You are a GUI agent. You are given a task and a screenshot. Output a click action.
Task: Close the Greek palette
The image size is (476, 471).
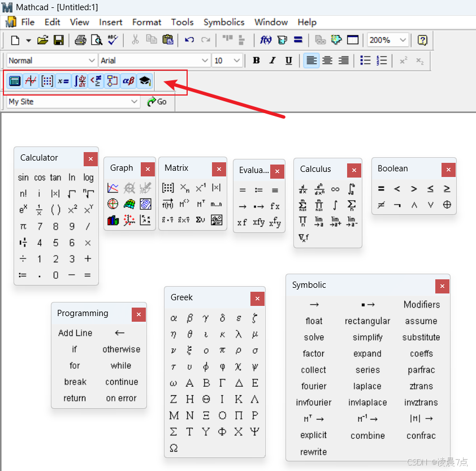(257, 299)
